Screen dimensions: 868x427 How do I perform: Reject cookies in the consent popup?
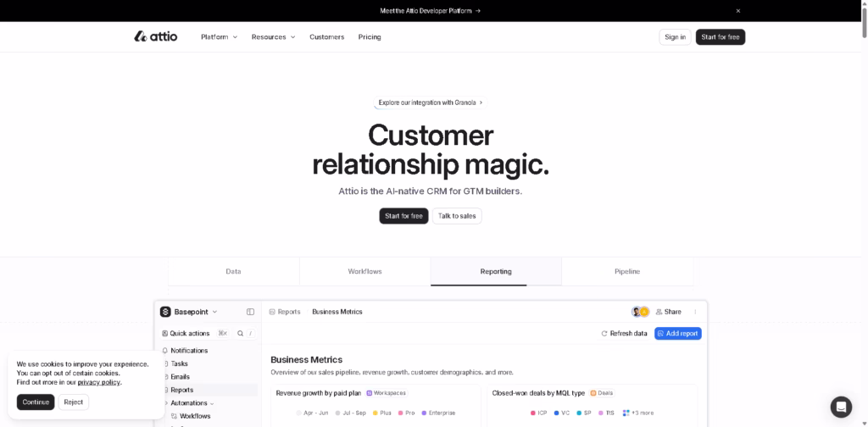click(x=73, y=402)
